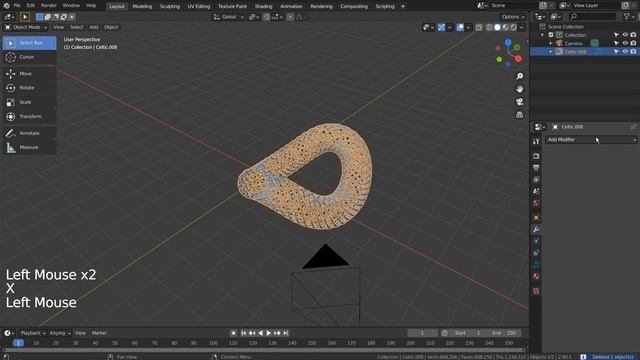Click current frame number field
The width and height of the screenshot is (640, 360).
tap(422, 333)
